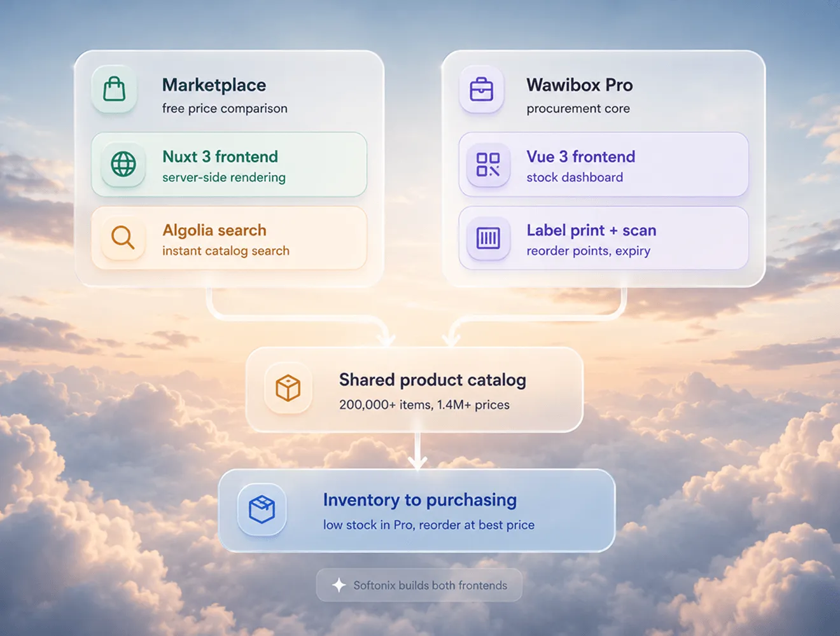The image size is (840, 636).
Task: Click the 'server-side rendering' text
Action: click(224, 177)
